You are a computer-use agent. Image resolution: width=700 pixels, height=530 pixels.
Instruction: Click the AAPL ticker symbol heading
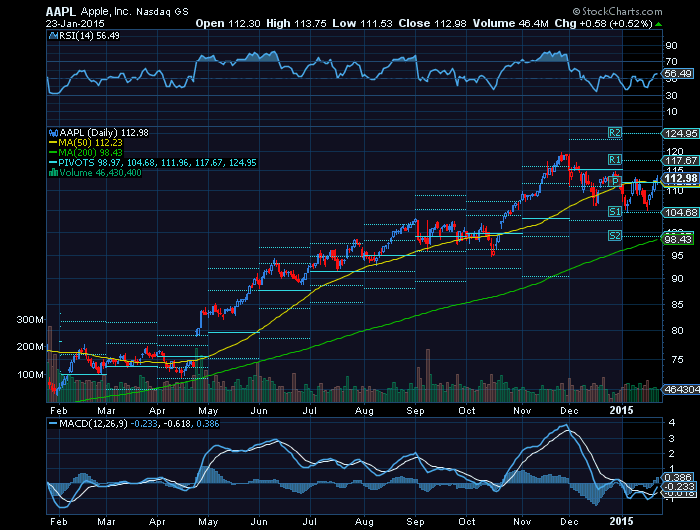click(x=61, y=12)
